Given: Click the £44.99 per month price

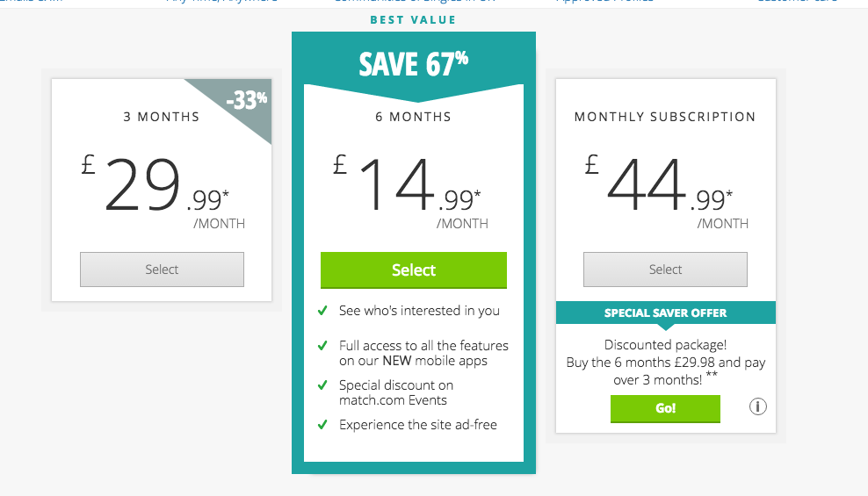Looking at the screenshot, I should 667,192.
